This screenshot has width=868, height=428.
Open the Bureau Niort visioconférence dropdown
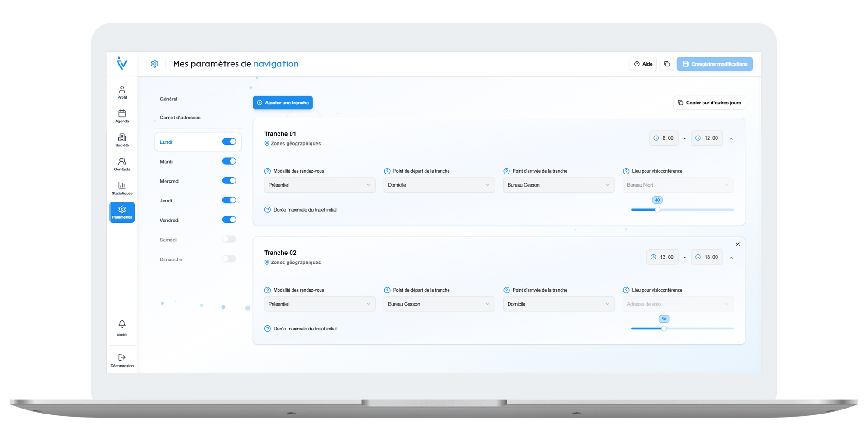(x=678, y=185)
